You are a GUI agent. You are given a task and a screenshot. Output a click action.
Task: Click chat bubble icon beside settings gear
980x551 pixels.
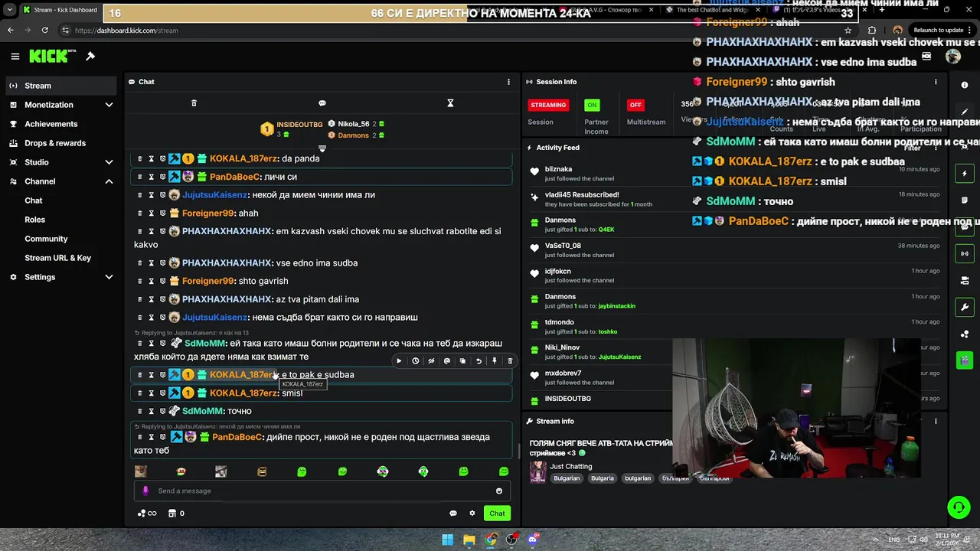click(453, 514)
